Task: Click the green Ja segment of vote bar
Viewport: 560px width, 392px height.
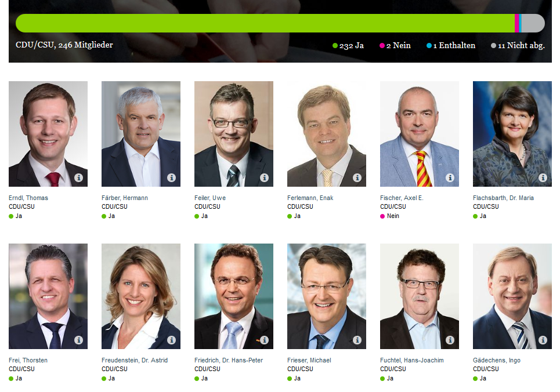Action: [x=265, y=23]
